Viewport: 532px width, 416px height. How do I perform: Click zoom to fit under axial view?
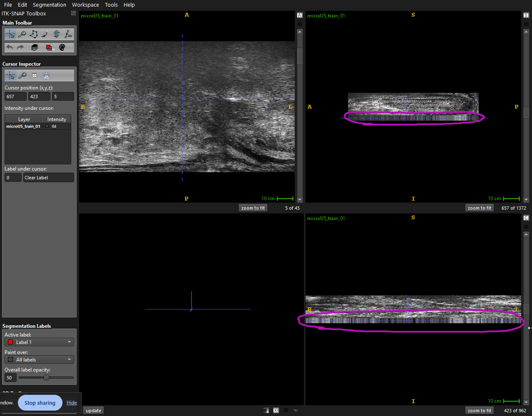[253, 208]
